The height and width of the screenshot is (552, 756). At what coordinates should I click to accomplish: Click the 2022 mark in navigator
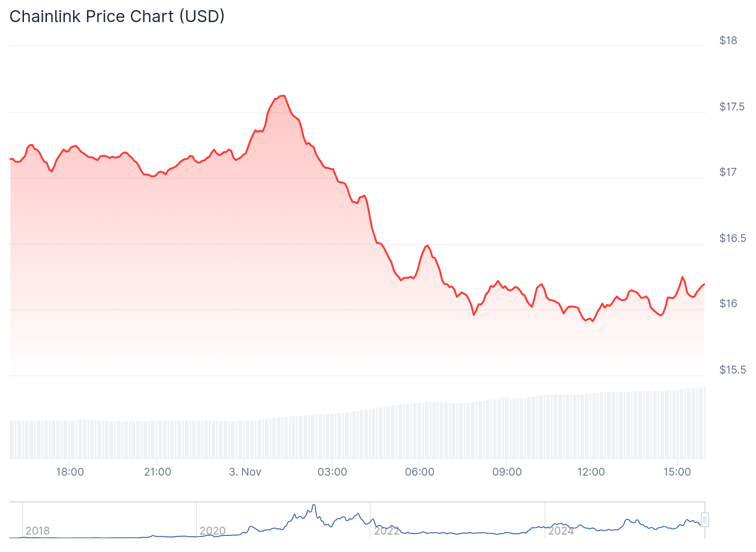pos(387,531)
